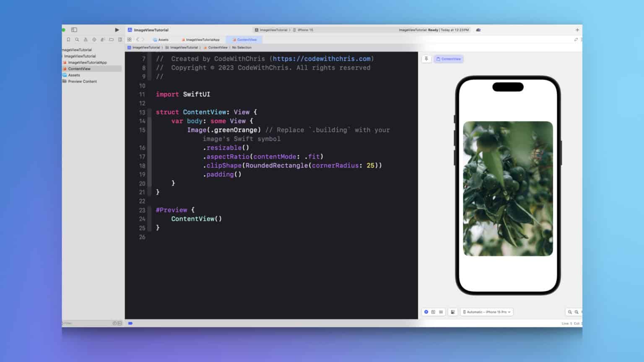Click the ContentView preview chip button
The height and width of the screenshot is (362, 644).
point(449,59)
